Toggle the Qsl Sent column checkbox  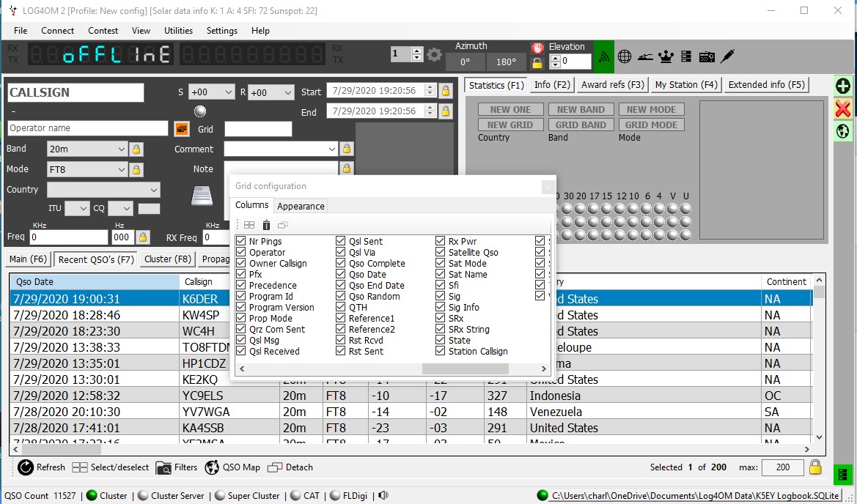pos(340,241)
